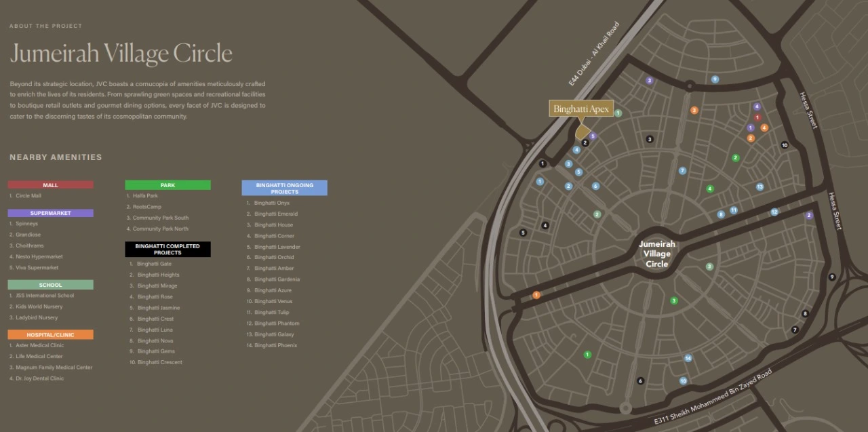Click 'Binghatti Onyx' ongoing project
The image size is (868, 432).
click(272, 203)
